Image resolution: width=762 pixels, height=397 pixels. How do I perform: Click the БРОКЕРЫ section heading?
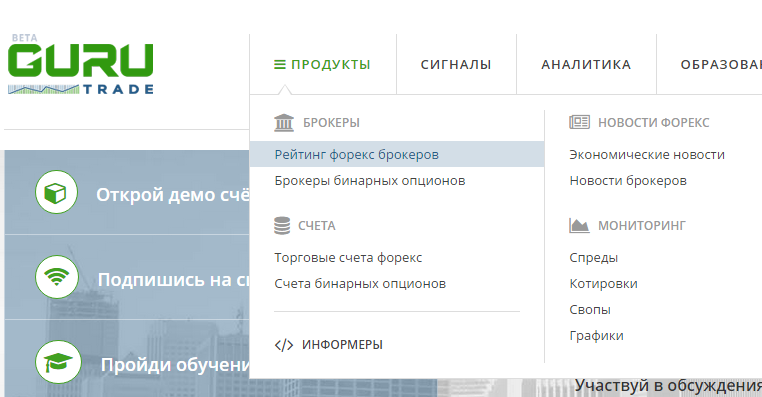click(331, 123)
